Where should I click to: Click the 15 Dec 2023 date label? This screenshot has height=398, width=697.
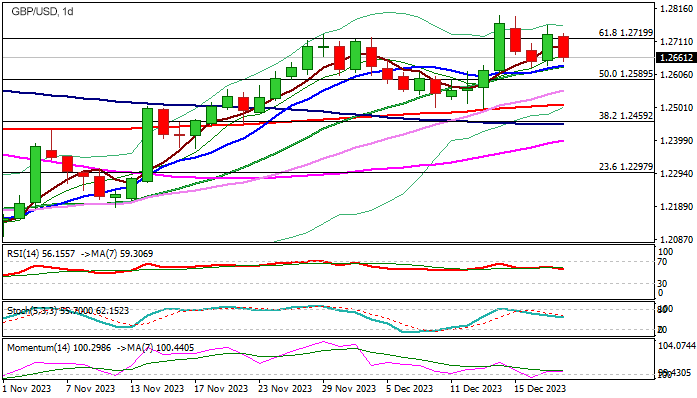(x=540, y=389)
